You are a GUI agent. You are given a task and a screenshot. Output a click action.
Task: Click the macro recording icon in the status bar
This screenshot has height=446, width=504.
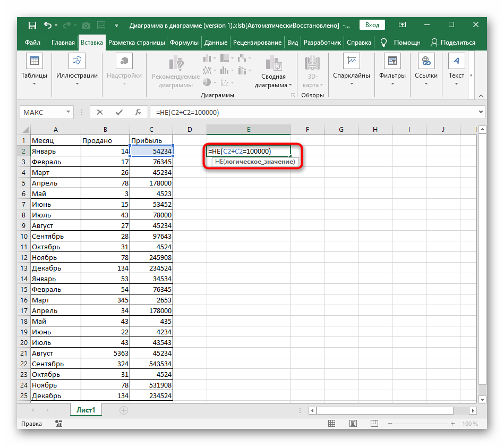(x=59, y=424)
